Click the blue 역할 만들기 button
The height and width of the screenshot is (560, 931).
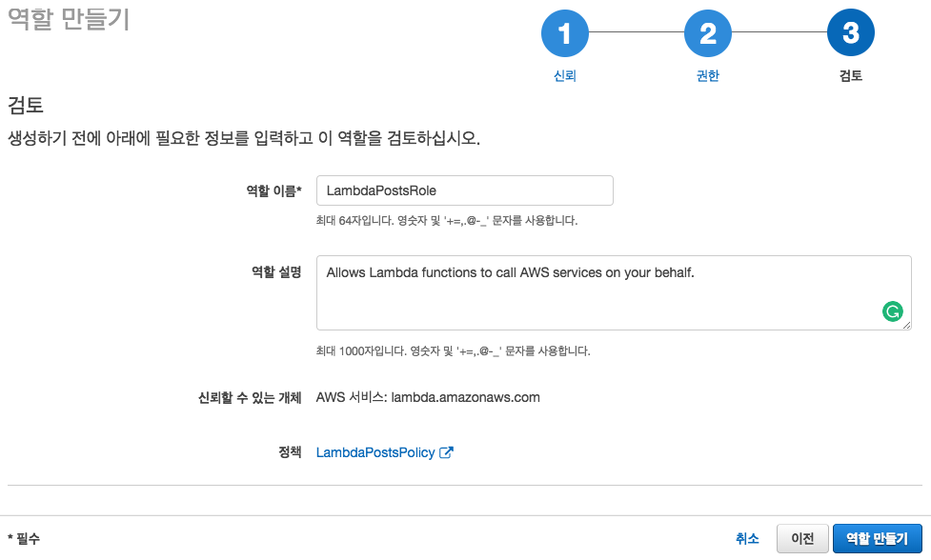pyautogui.click(x=877, y=539)
